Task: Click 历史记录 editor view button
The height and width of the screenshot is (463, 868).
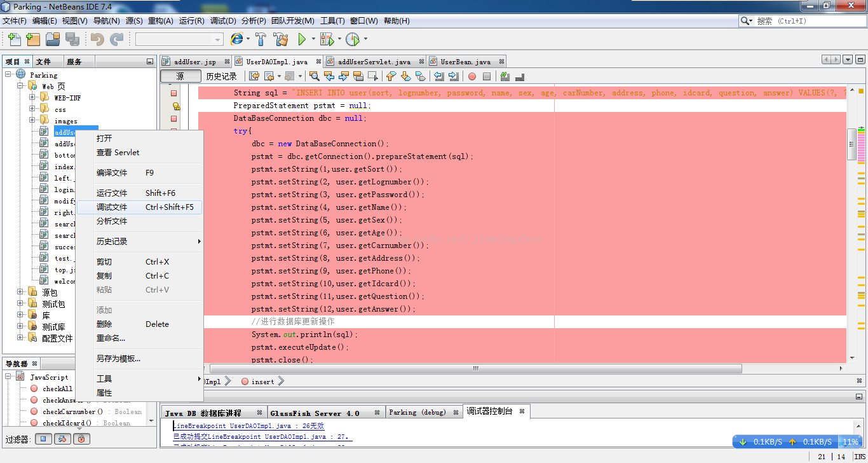Action: pyautogui.click(x=221, y=76)
